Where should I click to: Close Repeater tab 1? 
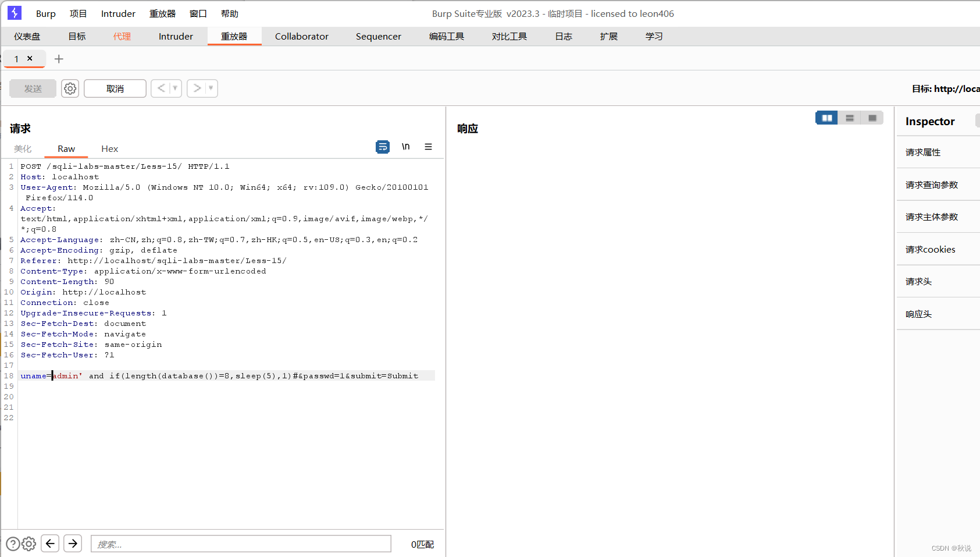point(30,58)
